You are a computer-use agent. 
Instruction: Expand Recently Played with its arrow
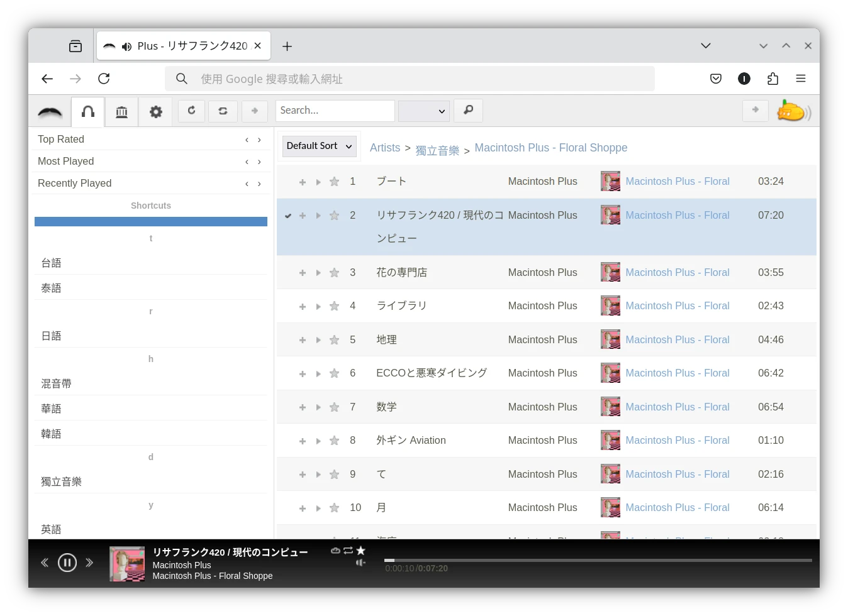[x=259, y=183]
